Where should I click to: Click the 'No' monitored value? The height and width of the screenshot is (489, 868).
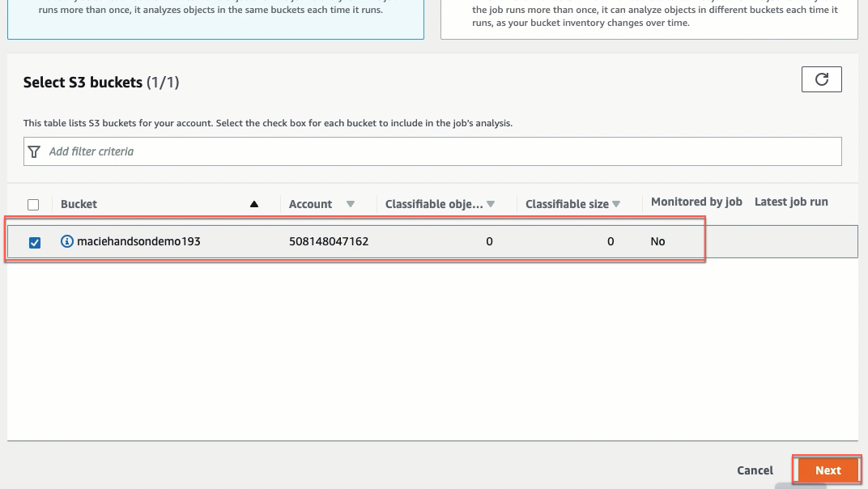pyautogui.click(x=657, y=241)
